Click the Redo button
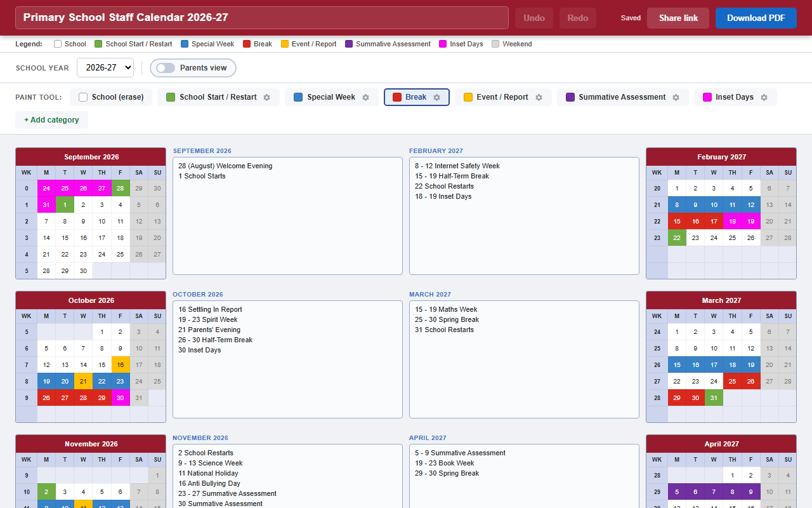 pos(578,18)
